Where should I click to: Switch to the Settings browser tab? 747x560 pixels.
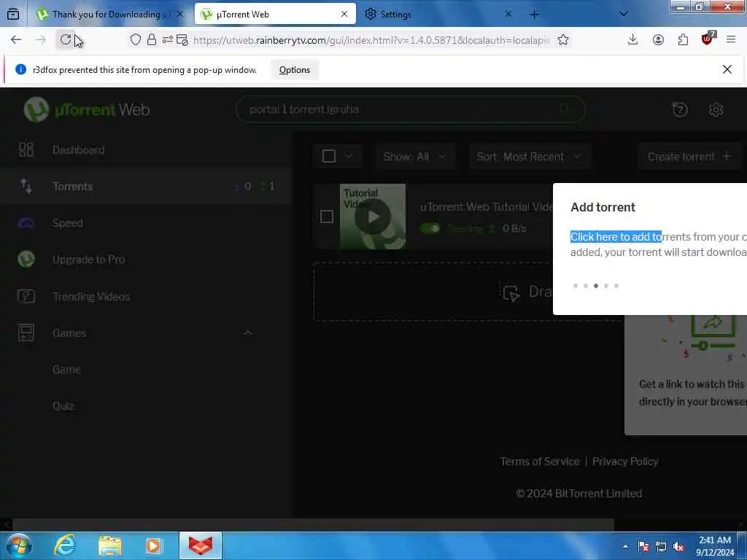pyautogui.click(x=438, y=15)
